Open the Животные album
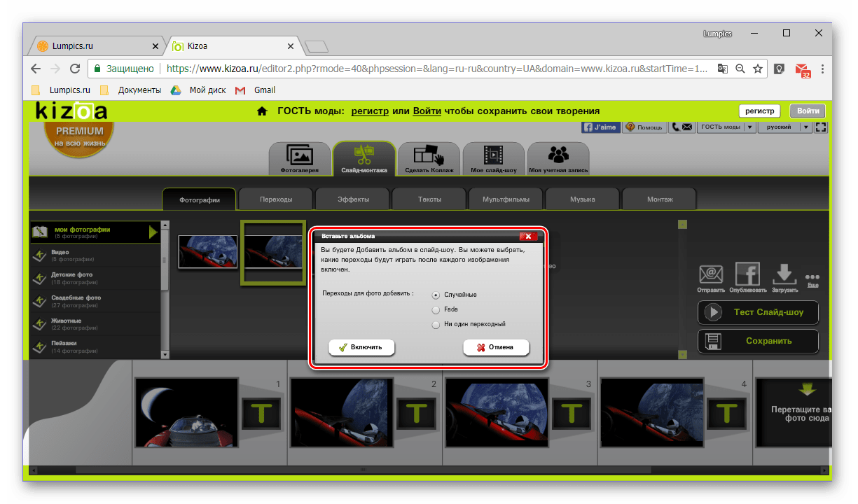 (x=95, y=323)
